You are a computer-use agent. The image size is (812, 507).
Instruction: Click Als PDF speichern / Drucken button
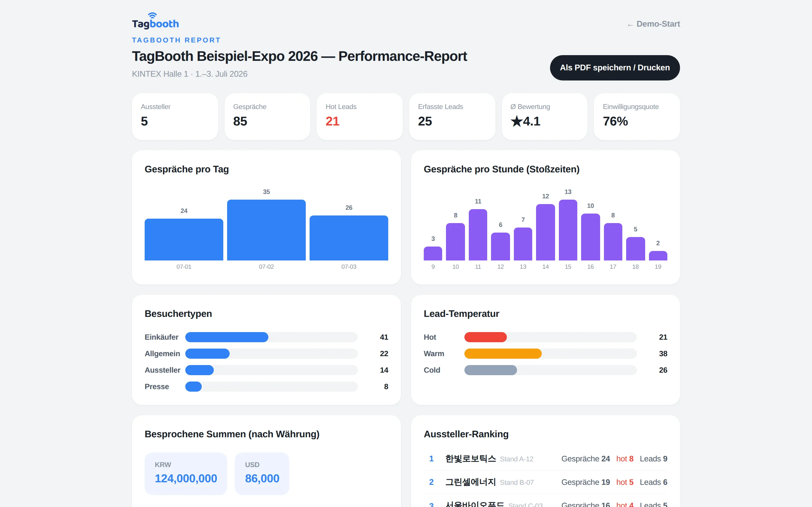[615, 68]
